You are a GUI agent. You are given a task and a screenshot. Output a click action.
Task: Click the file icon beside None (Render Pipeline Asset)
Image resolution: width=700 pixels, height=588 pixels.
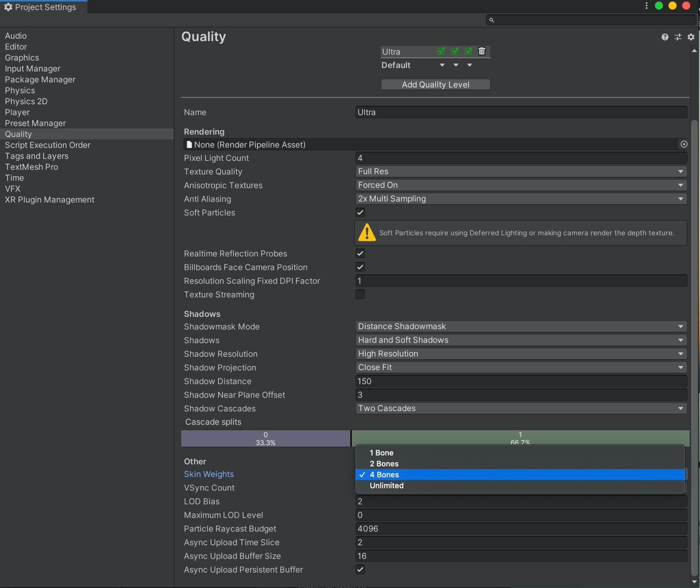[x=189, y=144]
